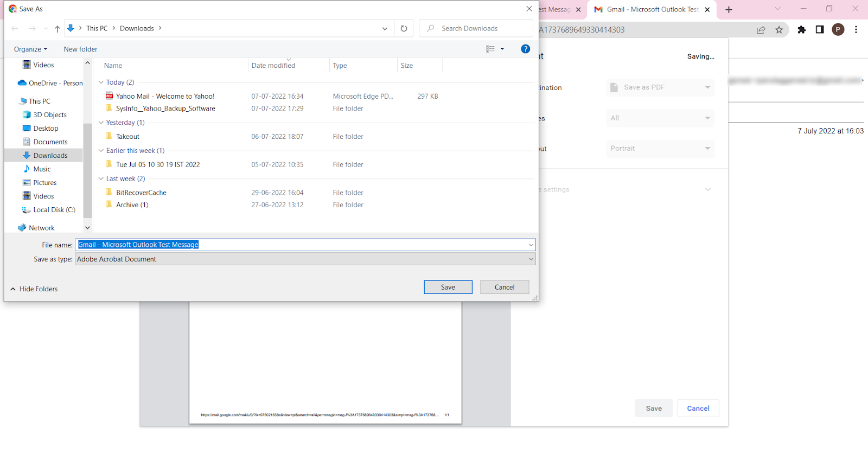Click Cancel in the Chrome print dialog
Viewport: 868px width, 466px height.
[x=698, y=408]
